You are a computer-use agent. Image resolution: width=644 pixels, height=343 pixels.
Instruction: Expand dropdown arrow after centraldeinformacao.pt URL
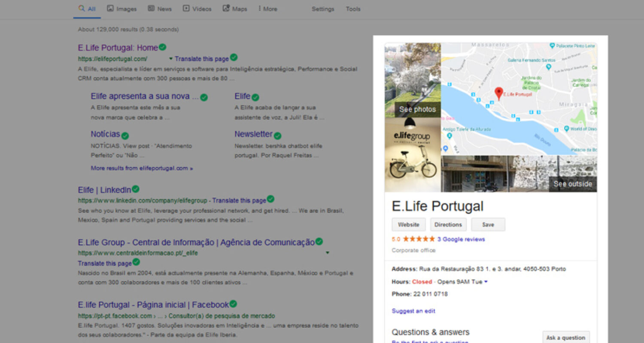(328, 253)
